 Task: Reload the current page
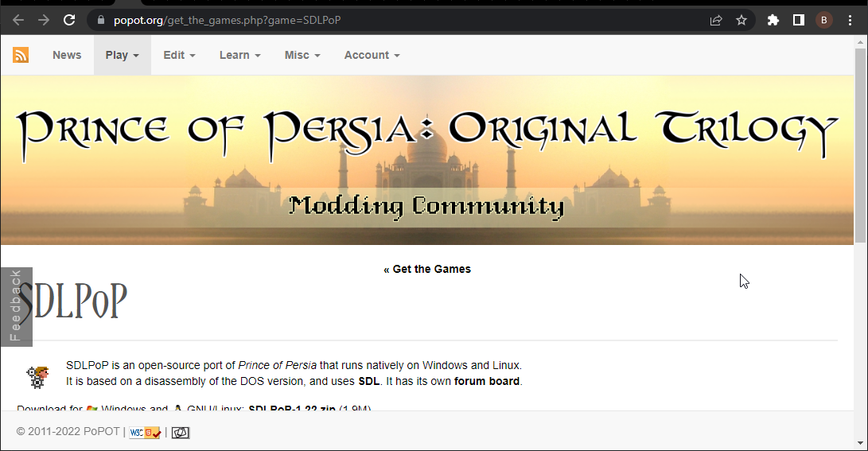pyautogui.click(x=69, y=21)
